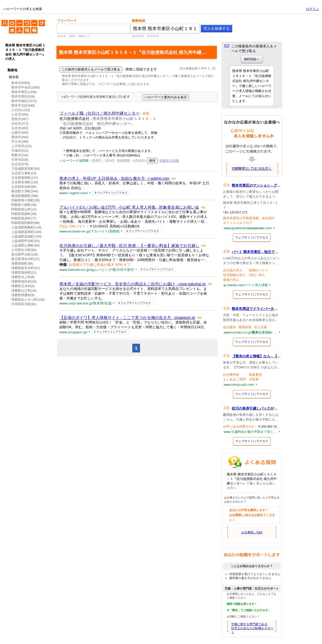Open the ログイン link
Screen dimensions: 322x644
pyautogui.click(x=312, y=9)
